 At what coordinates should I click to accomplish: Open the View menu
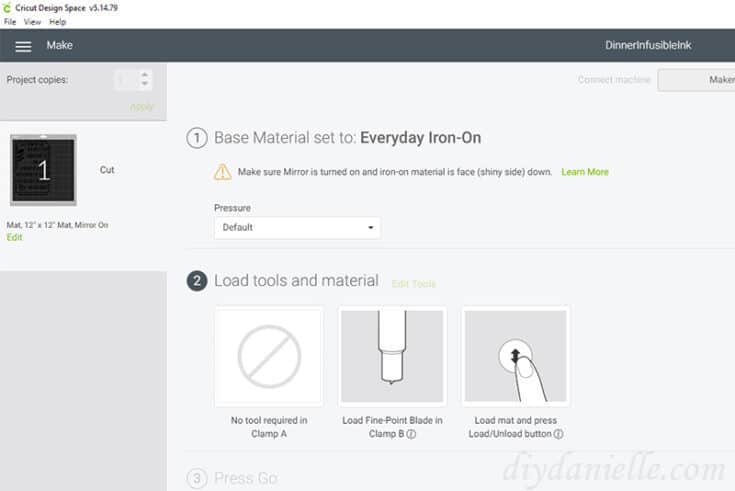click(32, 22)
